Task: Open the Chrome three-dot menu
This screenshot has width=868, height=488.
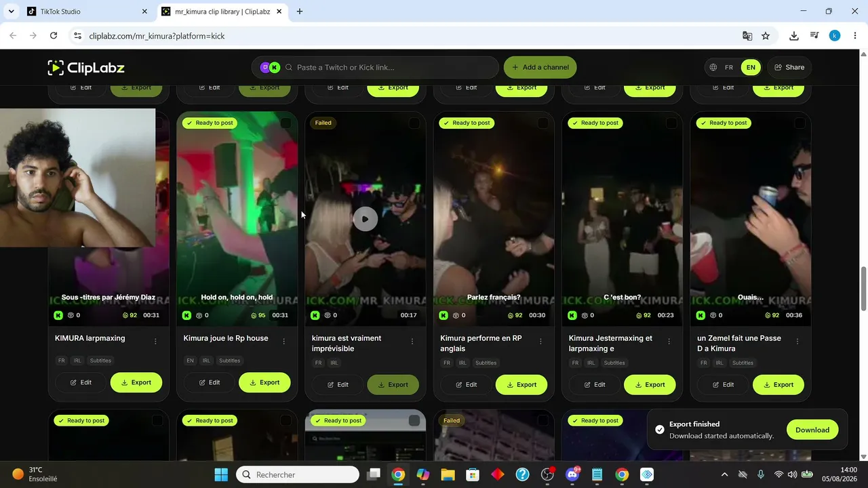Action: (854, 36)
